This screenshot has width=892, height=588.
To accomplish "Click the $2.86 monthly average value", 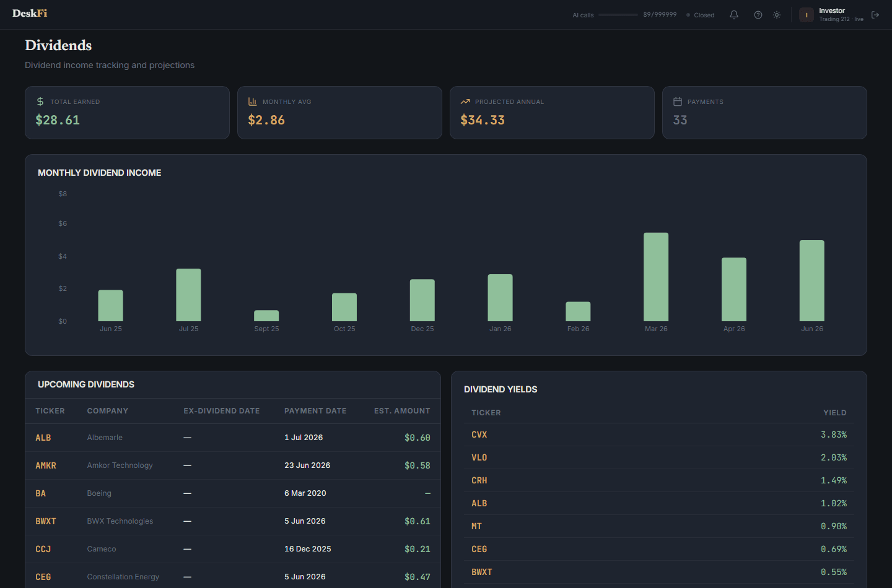I will tap(266, 120).
